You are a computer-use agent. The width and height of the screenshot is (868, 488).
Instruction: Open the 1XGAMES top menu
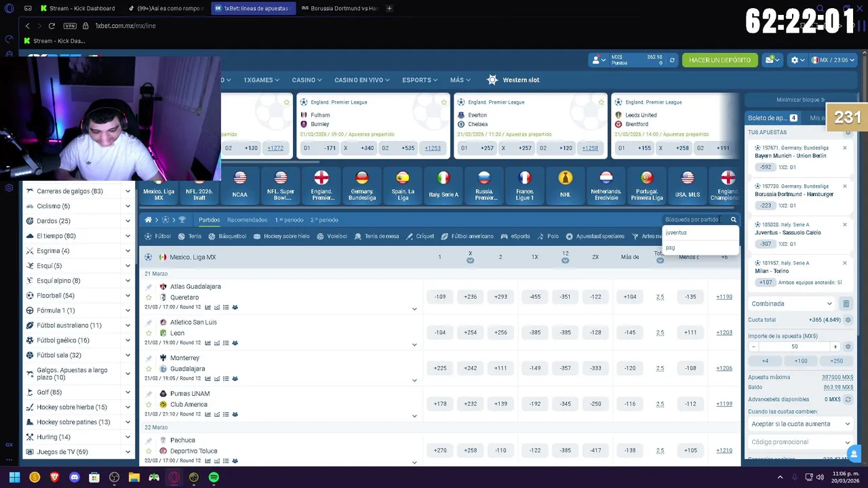(x=262, y=80)
